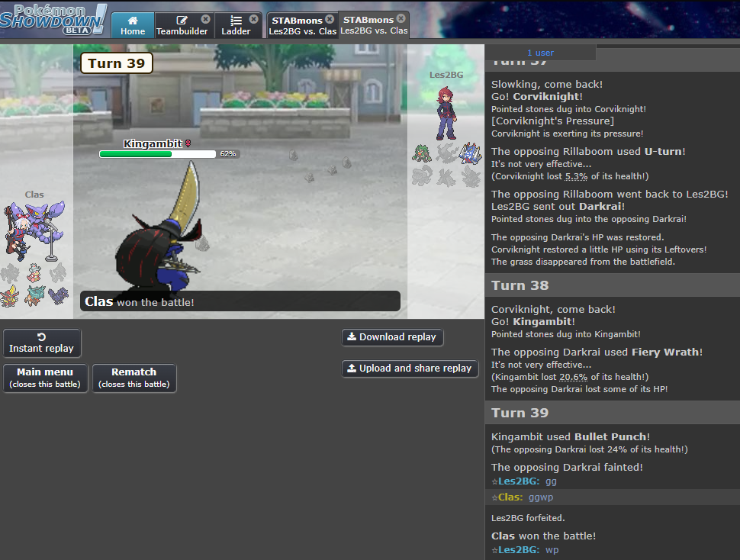Click 'Les2BG sent out Darkrai!' log line

(558, 206)
